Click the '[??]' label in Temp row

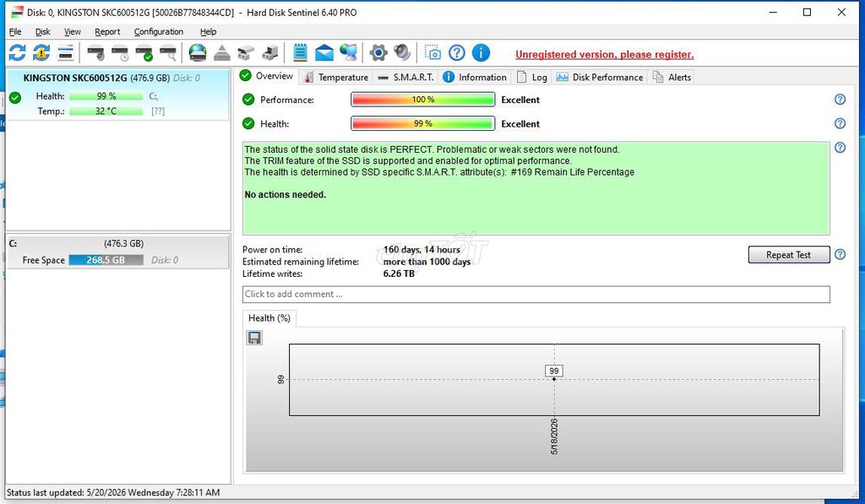pos(158,111)
